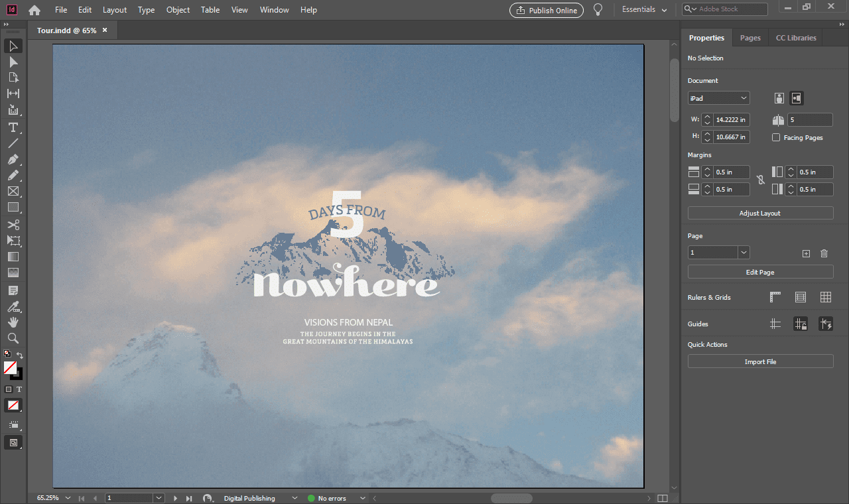This screenshot has width=849, height=504.
Task: Select the Pen tool
Action: coord(13,159)
